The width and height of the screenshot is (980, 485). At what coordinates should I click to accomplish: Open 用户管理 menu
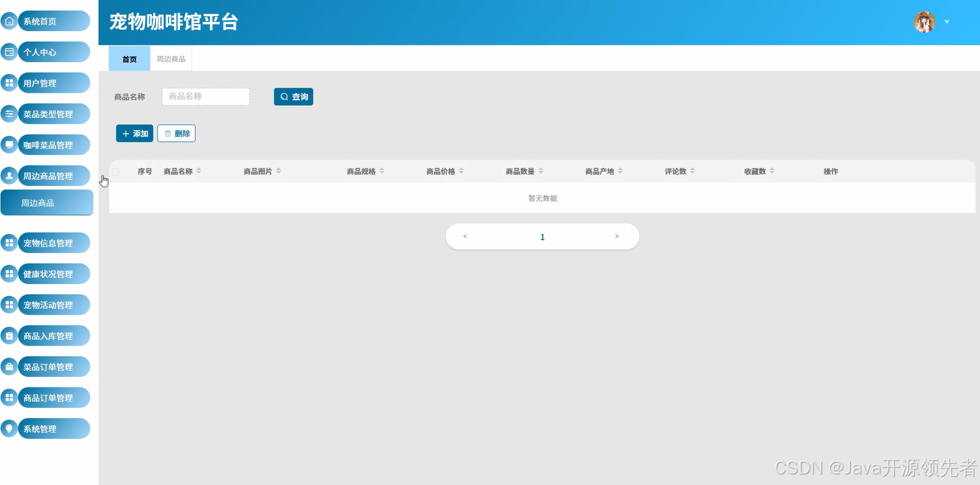click(x=53, y=83)
